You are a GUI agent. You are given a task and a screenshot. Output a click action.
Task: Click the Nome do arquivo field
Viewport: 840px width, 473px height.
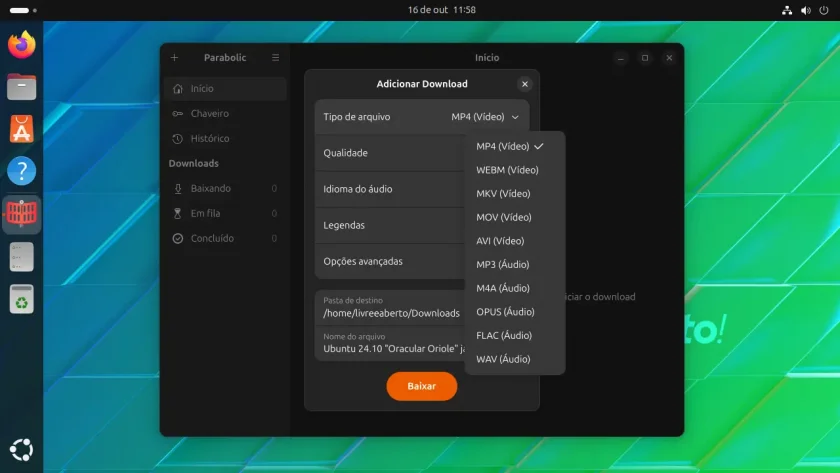coord(391,343)
